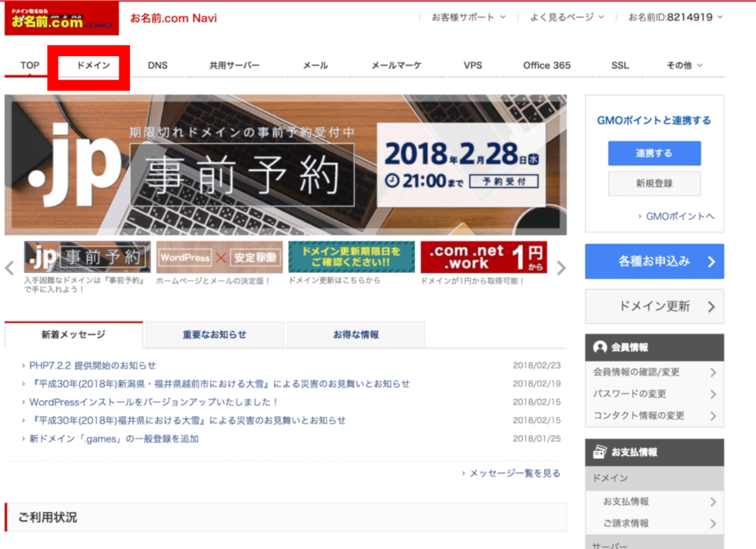Click the お名前.com Navi title link
Screen dimensions: 756x549
pyautogui.click(x=173, y=18)
